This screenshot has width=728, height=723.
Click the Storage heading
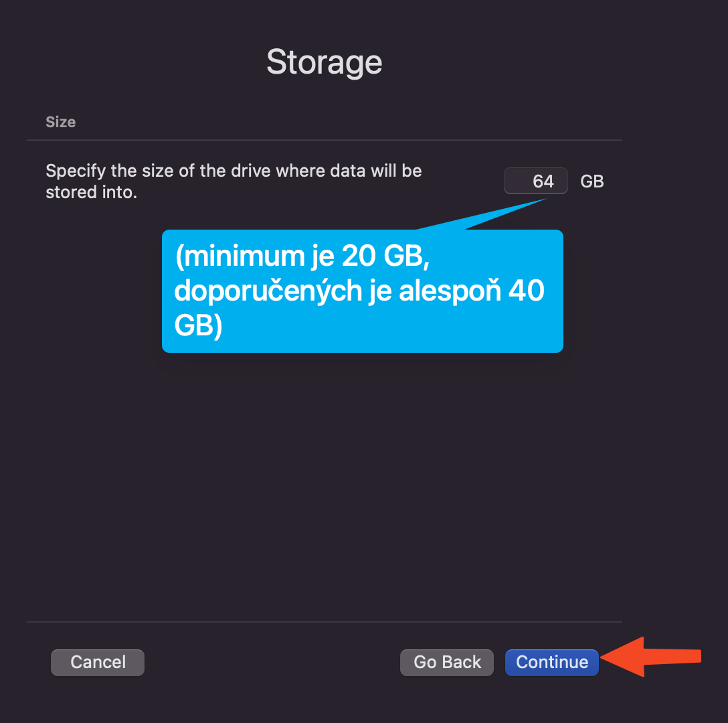coord(324,62)
